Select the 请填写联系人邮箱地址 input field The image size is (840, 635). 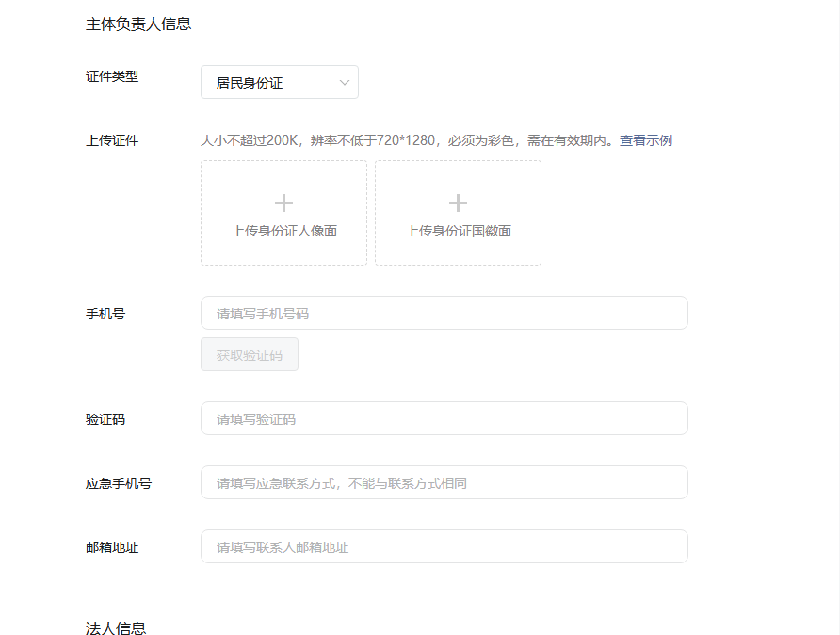point(444,546)
